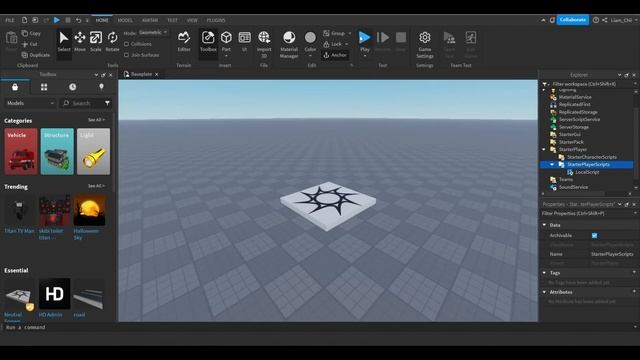Collapse the Attributes properties section
Viewport: 640px width, 360px height.
544,292
